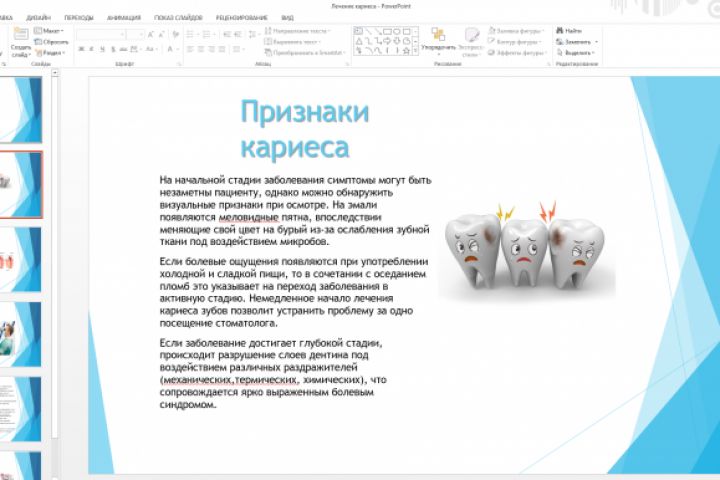The image size is (720, 480).
Task: Click Shape Outline (Контур фигуры) button
Action: pos(513,42)
